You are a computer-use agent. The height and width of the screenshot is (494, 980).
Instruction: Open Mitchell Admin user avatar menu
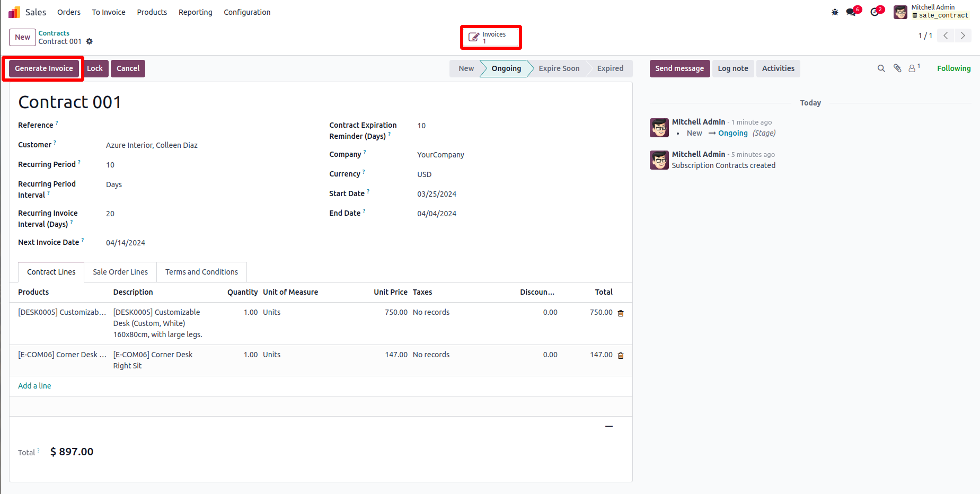[900, 12]
